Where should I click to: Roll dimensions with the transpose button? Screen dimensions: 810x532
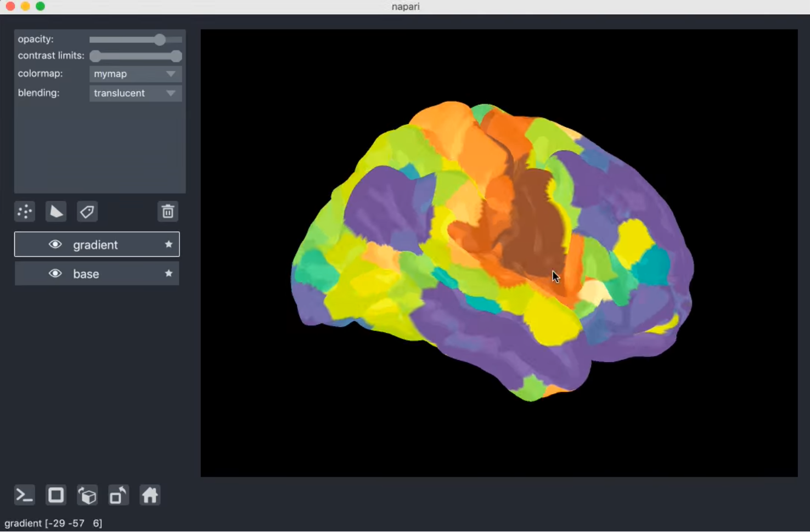click(119, 495)
